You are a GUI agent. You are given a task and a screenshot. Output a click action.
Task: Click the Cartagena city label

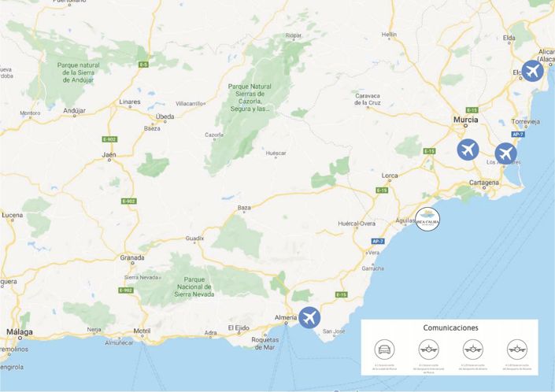484,183
